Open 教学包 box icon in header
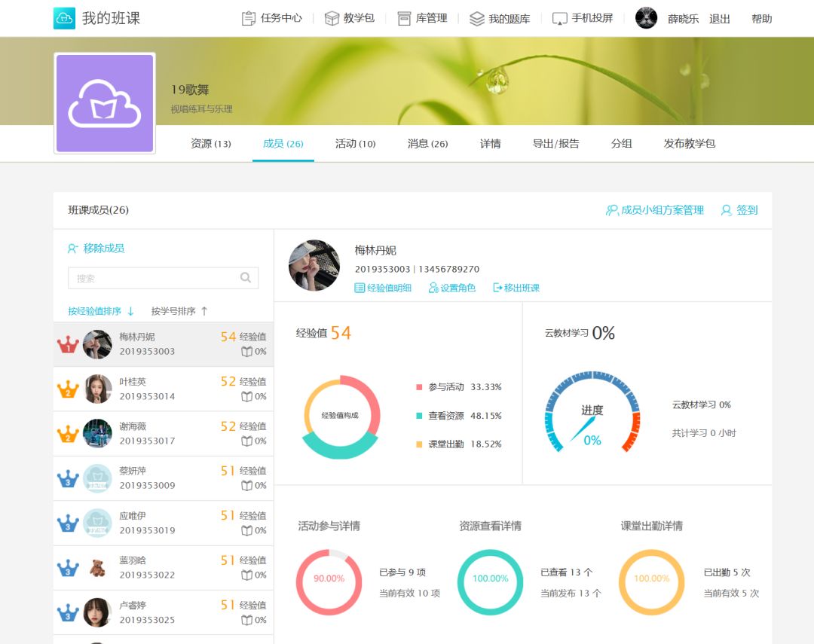The width and height of the screenshot is (814, 644). (332, 19)
